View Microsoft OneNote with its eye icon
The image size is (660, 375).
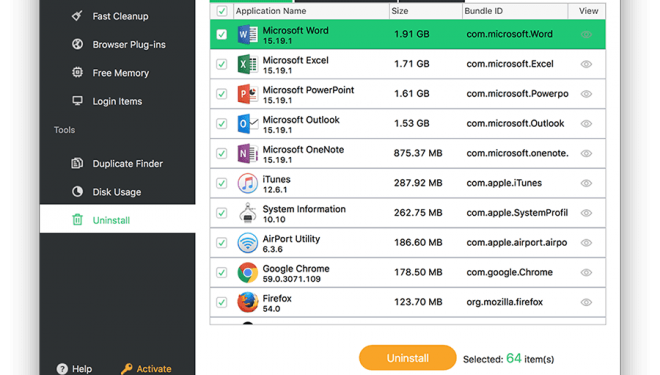pyautogui.click(x=586, y=154)
